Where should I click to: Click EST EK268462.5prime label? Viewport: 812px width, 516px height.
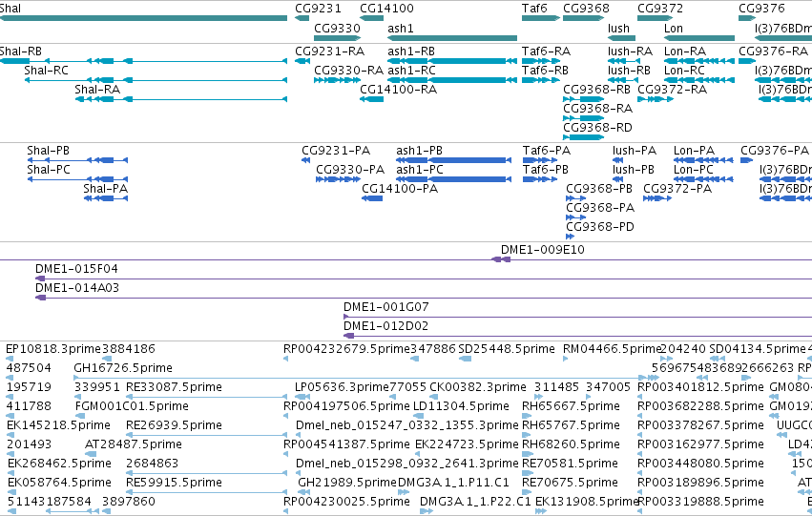(x=59, y=464)
